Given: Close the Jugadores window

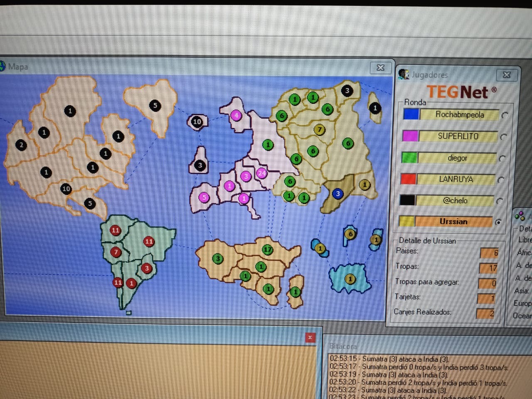Looking at the screenshot, I should pyautogui.click(x=507, y=75).
